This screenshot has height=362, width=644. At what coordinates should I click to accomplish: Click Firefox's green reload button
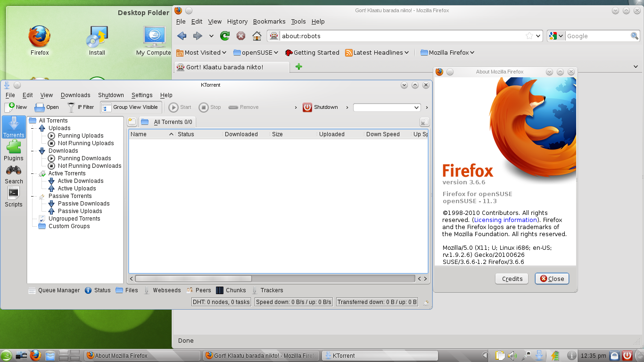pyautogui.click(x=225, y=36)
